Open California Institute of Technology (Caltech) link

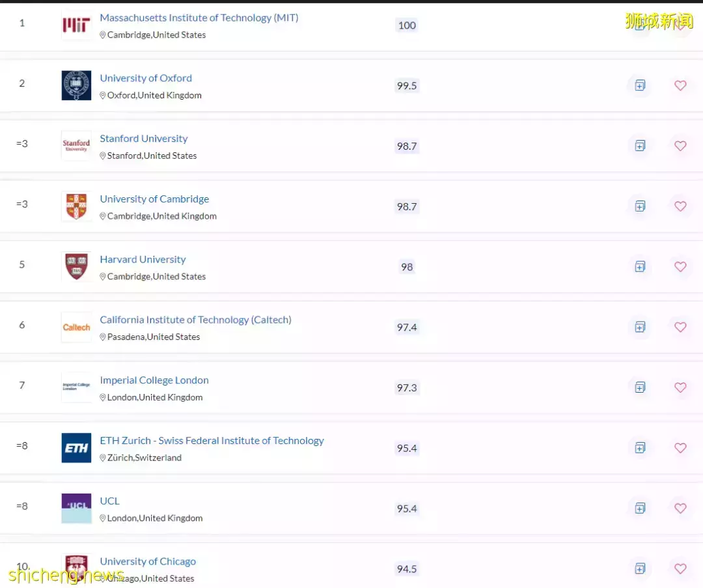tap(195, 319)
